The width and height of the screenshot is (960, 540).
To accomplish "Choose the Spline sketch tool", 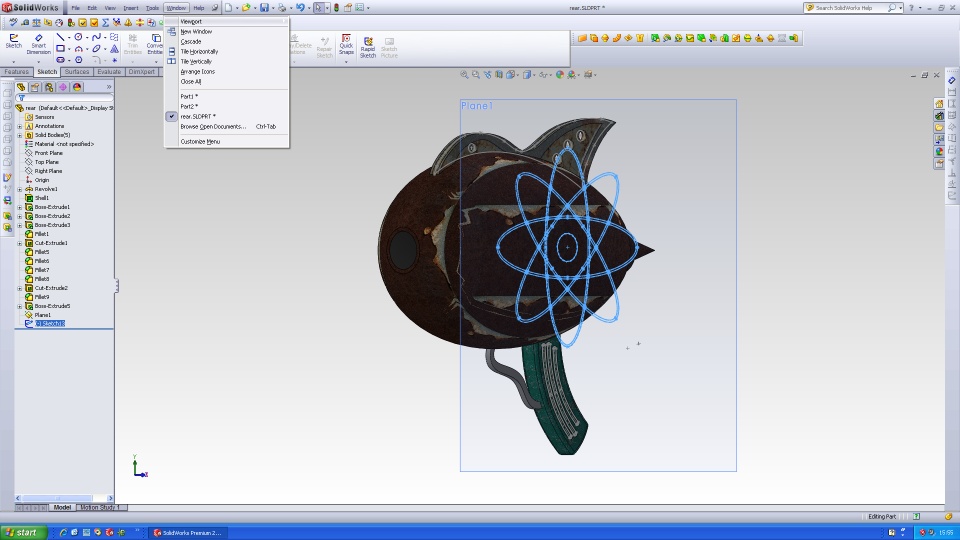I will [96, 37].
